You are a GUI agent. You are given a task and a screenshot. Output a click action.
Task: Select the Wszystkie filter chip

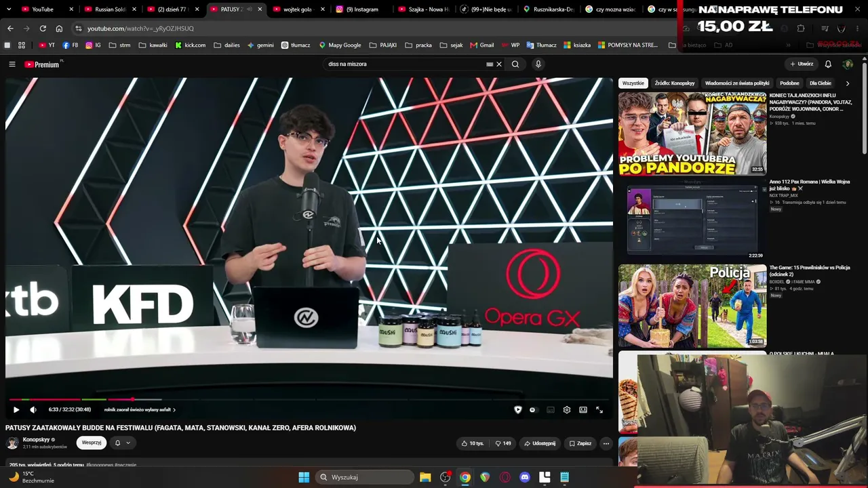click(633, 83)
